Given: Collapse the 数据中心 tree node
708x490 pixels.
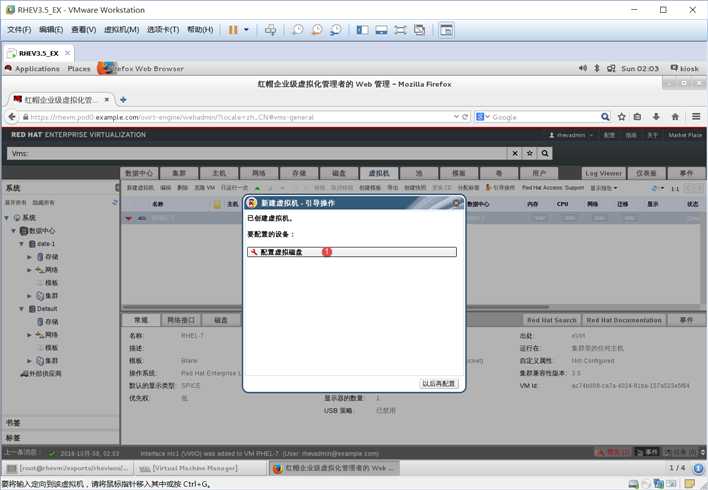Looking at the screenshot, I should [x=14, y=231].
